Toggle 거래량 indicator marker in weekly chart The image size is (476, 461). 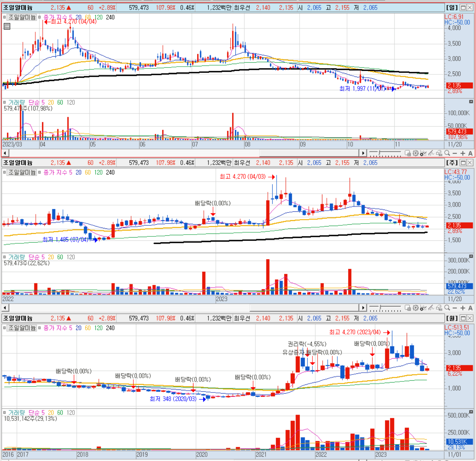click(4, 257)
